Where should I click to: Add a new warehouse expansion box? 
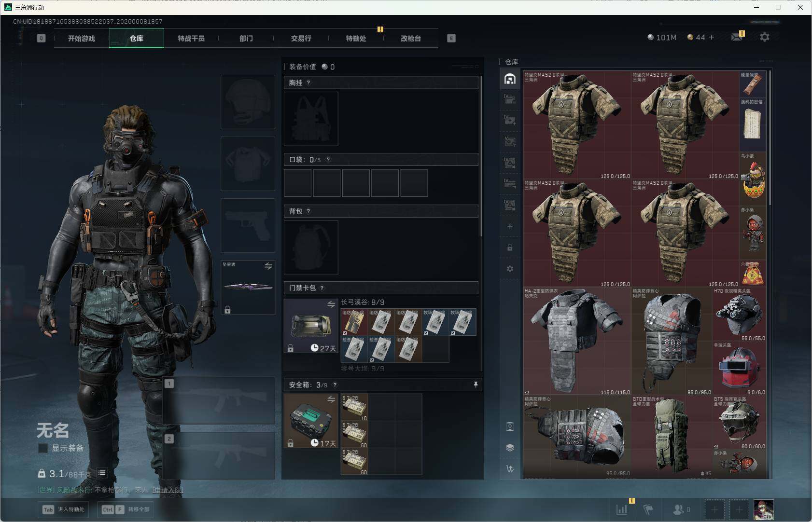pyautogui.click(x=510, y=226)
